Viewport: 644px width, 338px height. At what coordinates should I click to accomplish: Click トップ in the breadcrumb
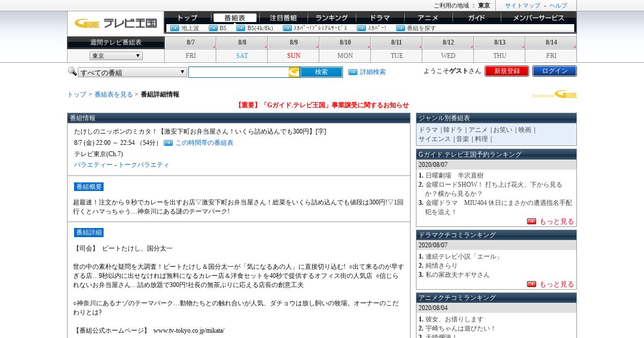point(77,94)
